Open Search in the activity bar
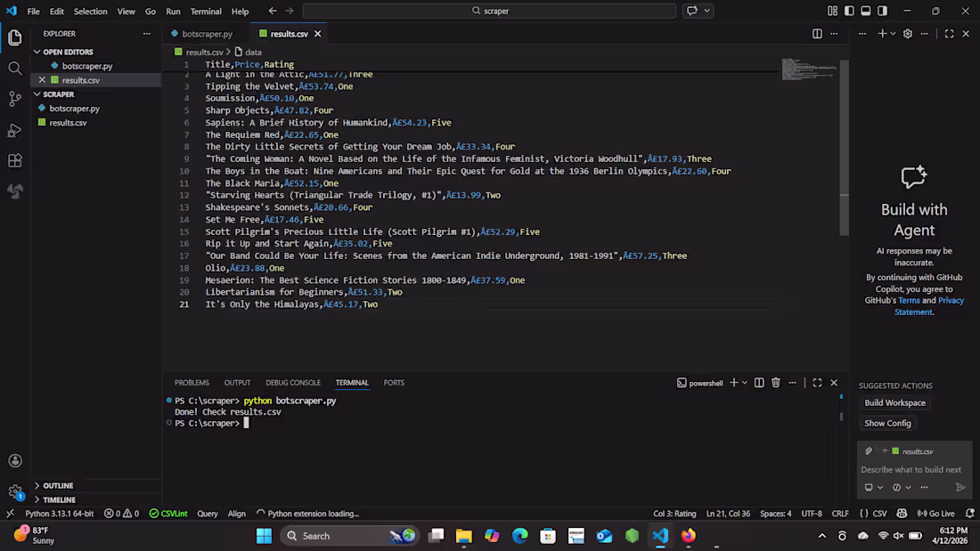Image resolution: width=980 pixels, height=551 pixels. coord(14,66)
